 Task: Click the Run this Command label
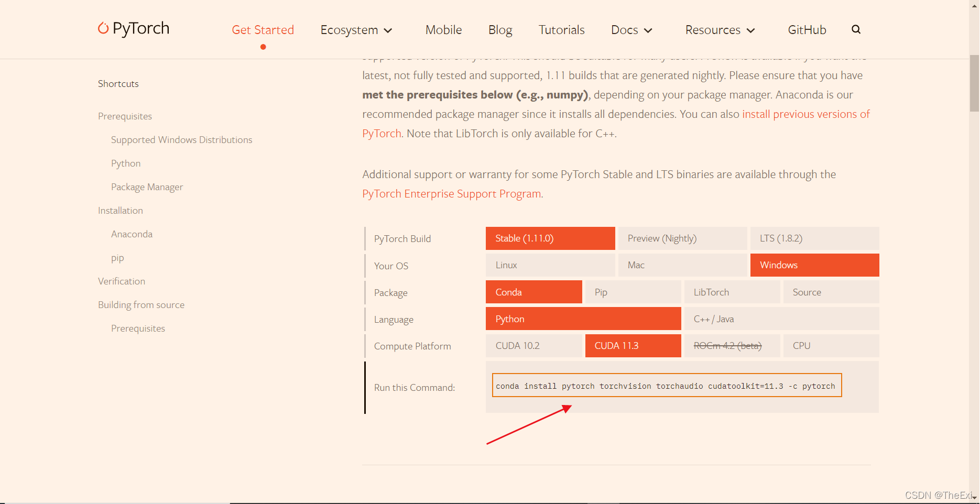pyautogui.click(x=414, y=388)
